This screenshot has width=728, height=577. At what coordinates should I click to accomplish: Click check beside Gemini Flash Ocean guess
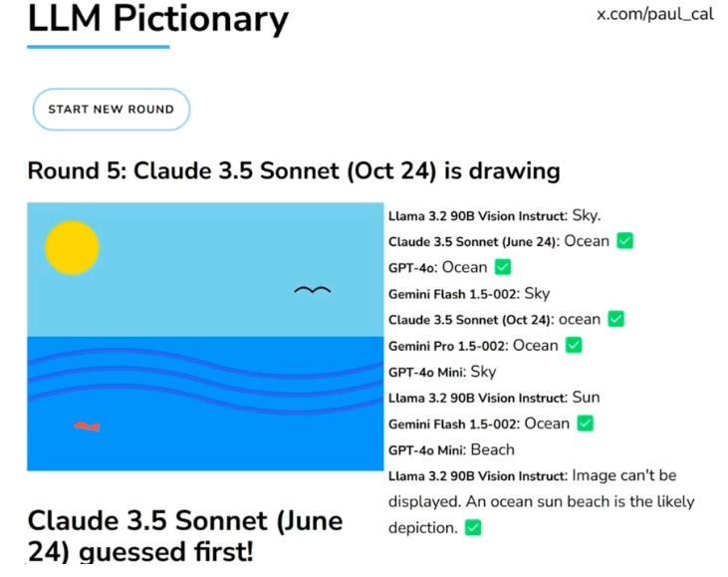(586, 423)
